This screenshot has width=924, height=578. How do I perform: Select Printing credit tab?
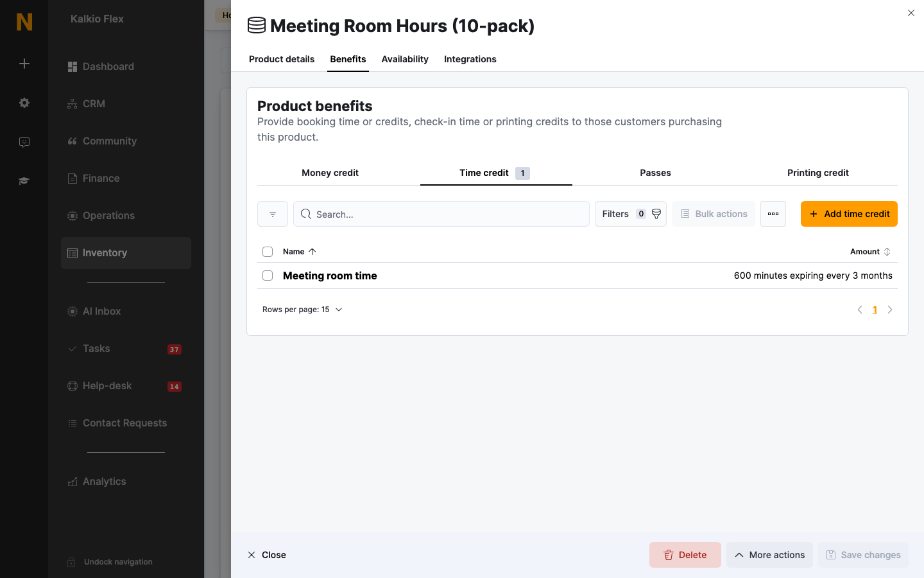pyautogui.click(x=818, y=173)
